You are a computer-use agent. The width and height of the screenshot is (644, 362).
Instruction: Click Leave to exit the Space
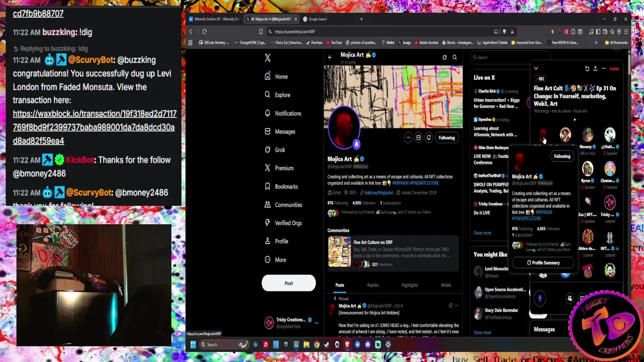tap(614, 68)
